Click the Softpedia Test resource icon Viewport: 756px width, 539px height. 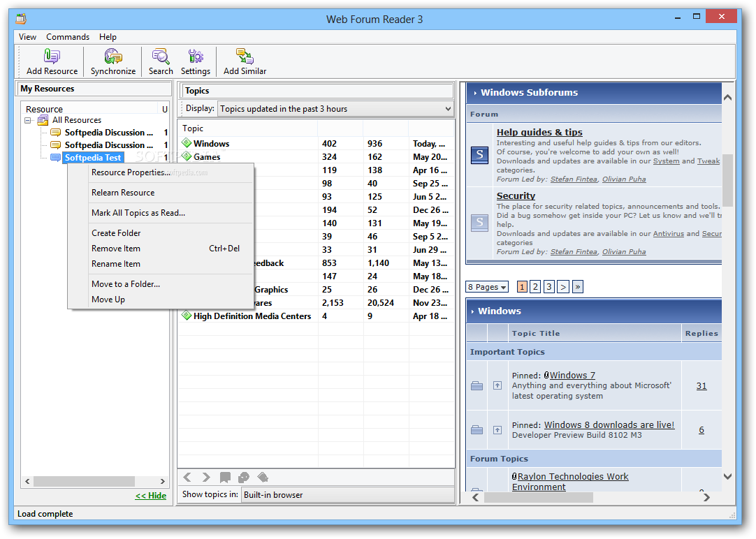(x=55, y=158)
